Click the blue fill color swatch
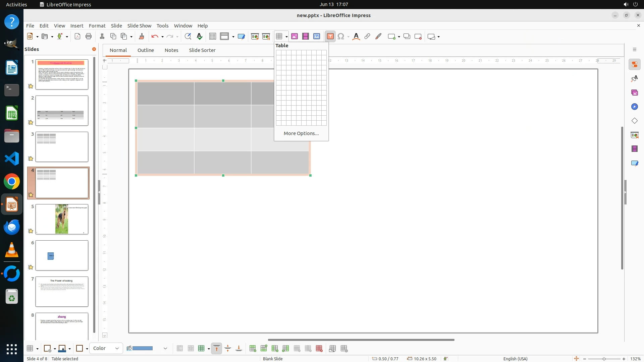 (143, 349)
